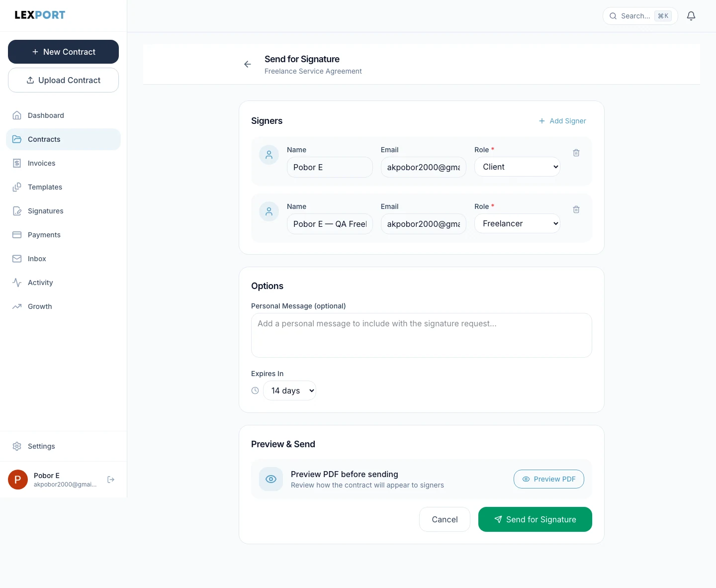Delete the Freelancer signer row
The image size is (716, 588).
coord(576,209)
